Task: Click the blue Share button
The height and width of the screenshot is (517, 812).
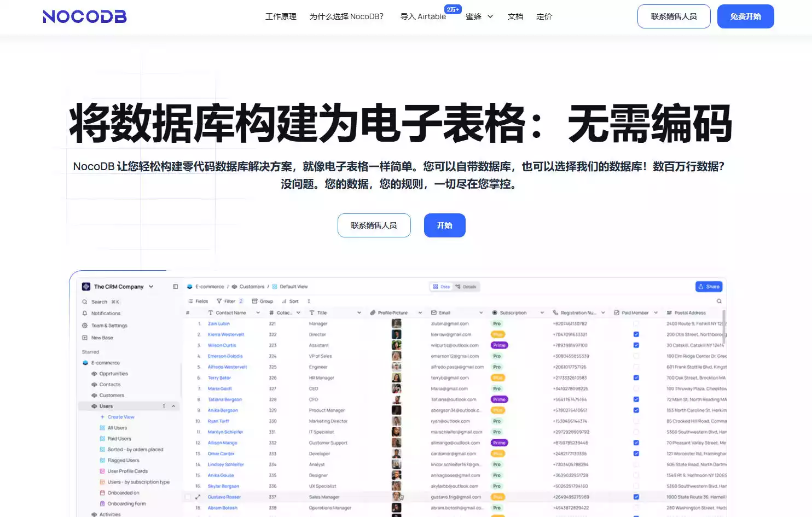Action: pos(709,287)
